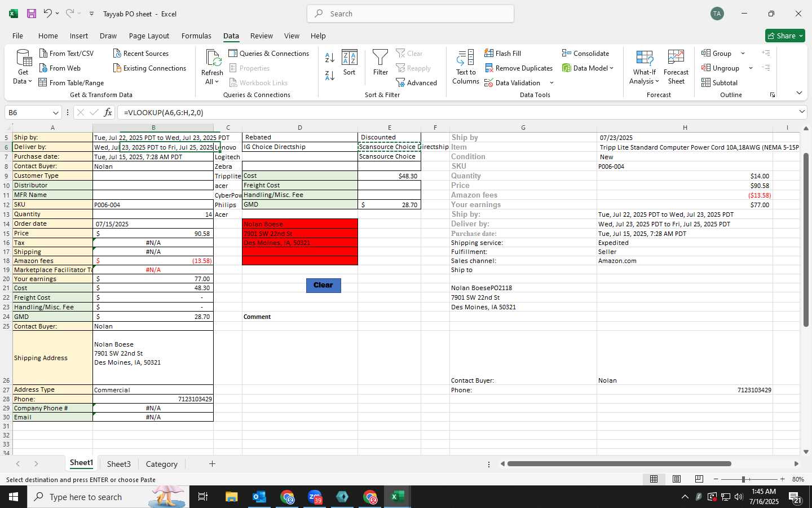The width and height of the screenshot is (812, 508).
Task: Launch Text to Columns wizard
Action: 466,67
